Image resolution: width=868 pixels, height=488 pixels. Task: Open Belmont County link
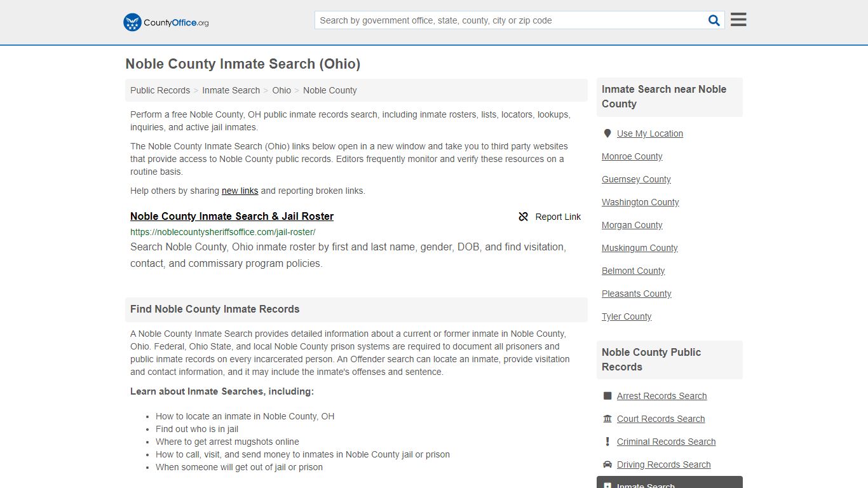point(634,271)
